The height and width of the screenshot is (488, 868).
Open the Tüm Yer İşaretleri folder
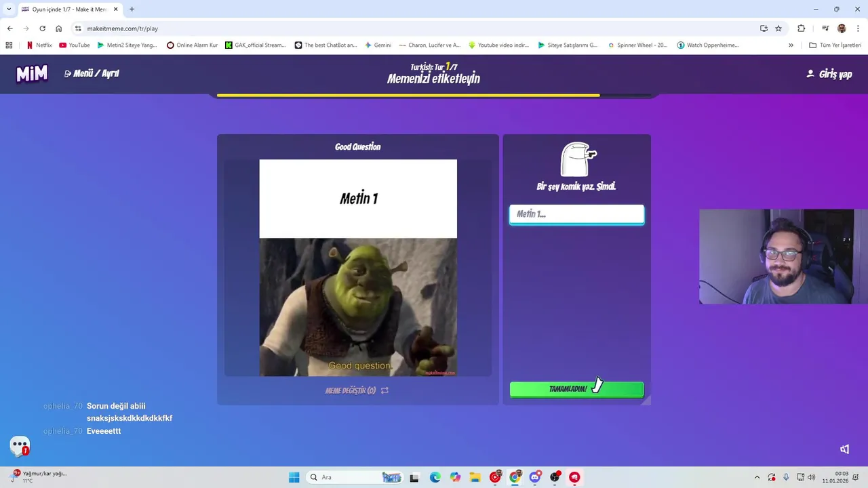(x=835, y=45)
